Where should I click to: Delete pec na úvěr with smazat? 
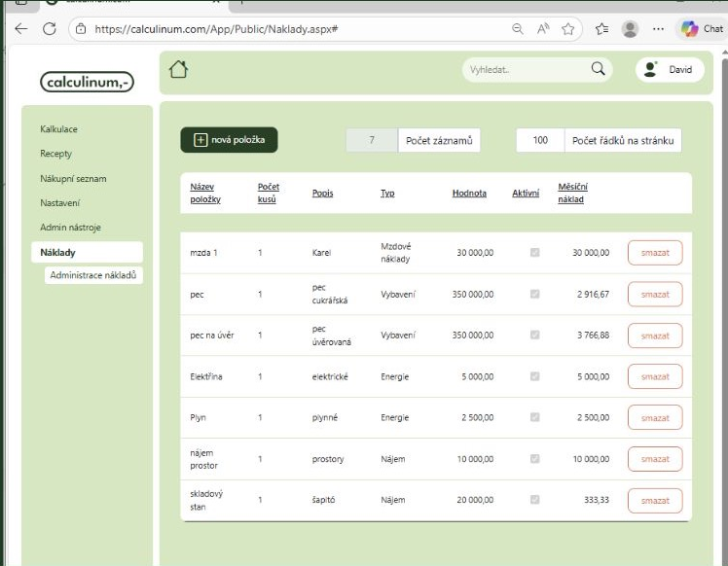655,336
